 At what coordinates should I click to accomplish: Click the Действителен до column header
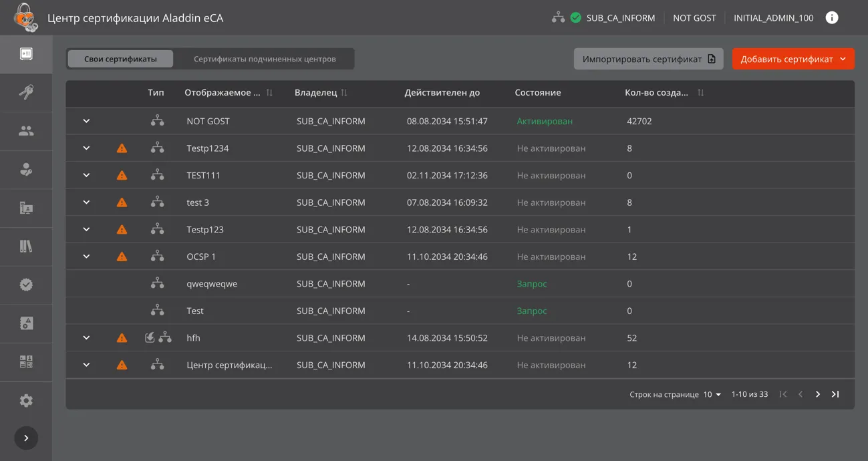click(x=442, y=93)
